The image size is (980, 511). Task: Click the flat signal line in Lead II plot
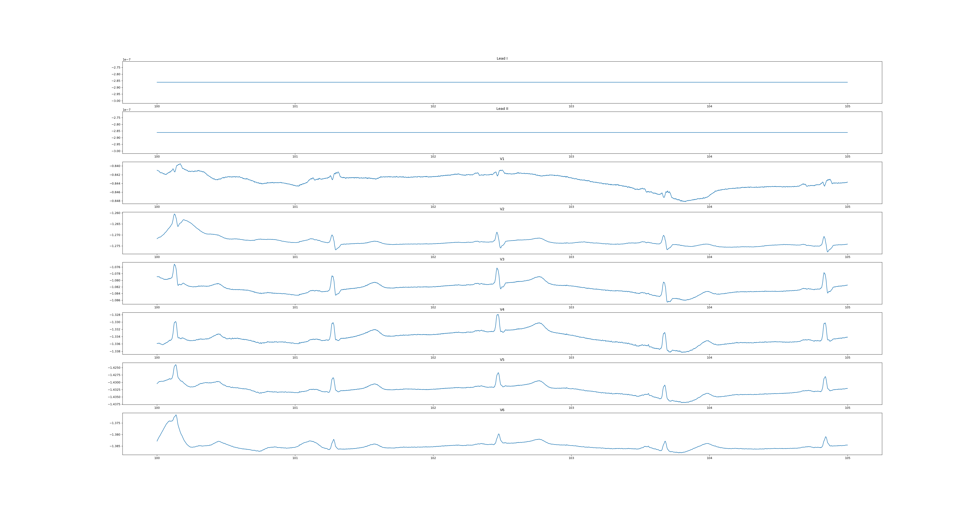[495, 132]
